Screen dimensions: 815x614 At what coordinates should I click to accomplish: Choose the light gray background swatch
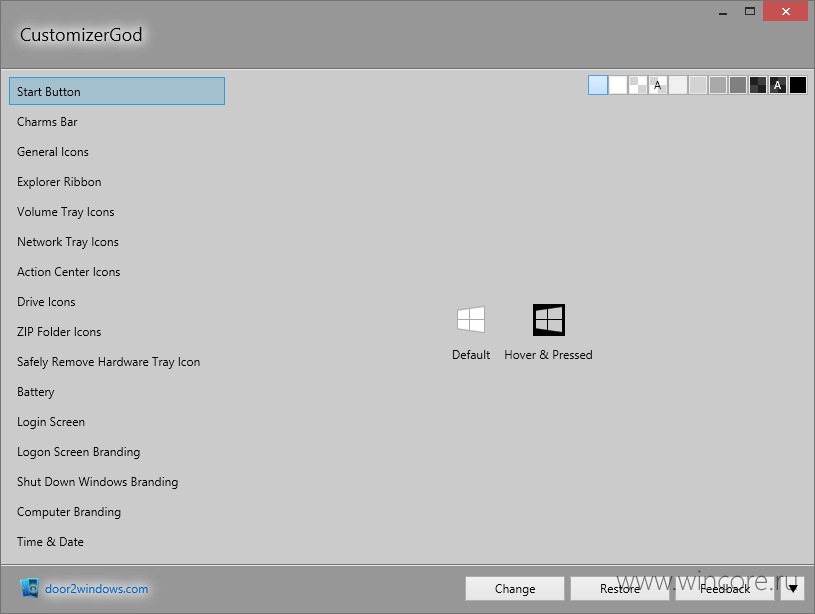tap(698, 85)
